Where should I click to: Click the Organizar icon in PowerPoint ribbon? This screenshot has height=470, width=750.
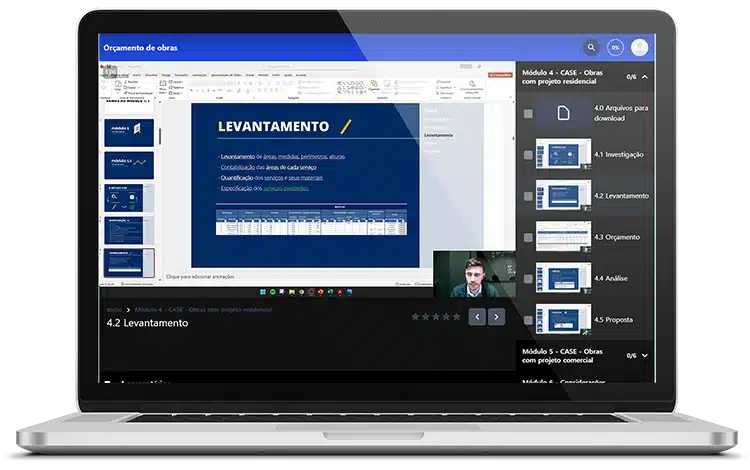click(374, 85)
